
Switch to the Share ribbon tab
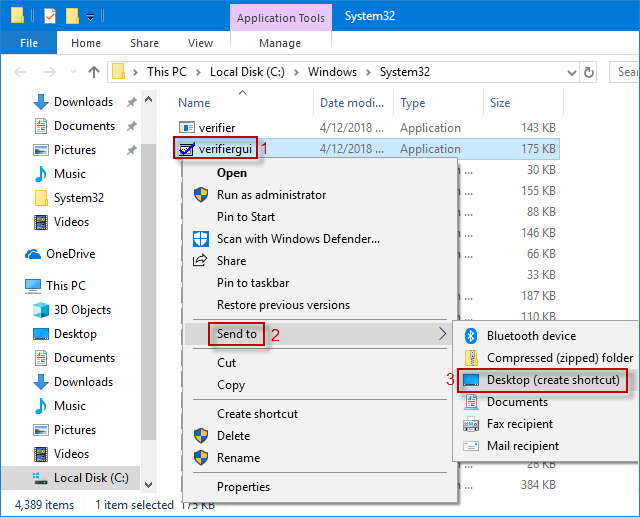[144, 43]
